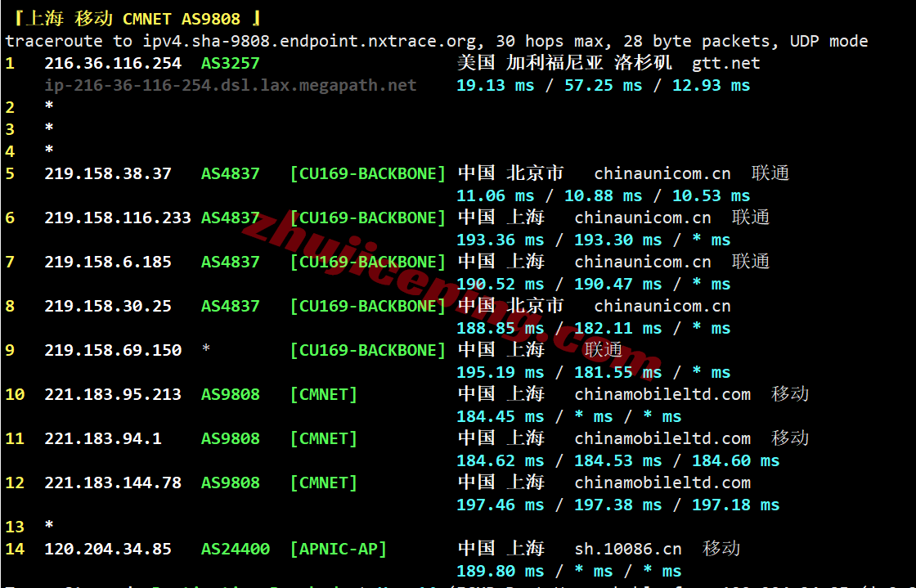Viewport: 916px width, 588px height.
Task: Click AS9808 on hop 10
Action: tap(230, 395)
